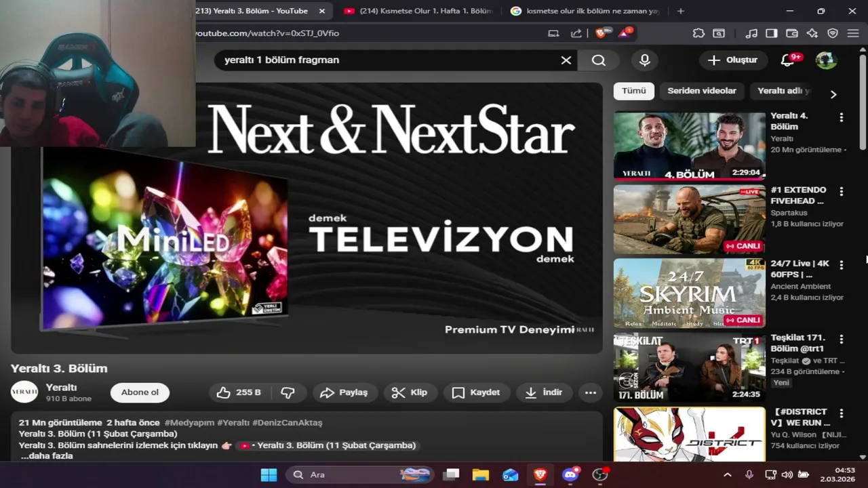Viewport: 868px width, 488px height.
Task: Open Leo AI sparkle icon
Action: 812,33
